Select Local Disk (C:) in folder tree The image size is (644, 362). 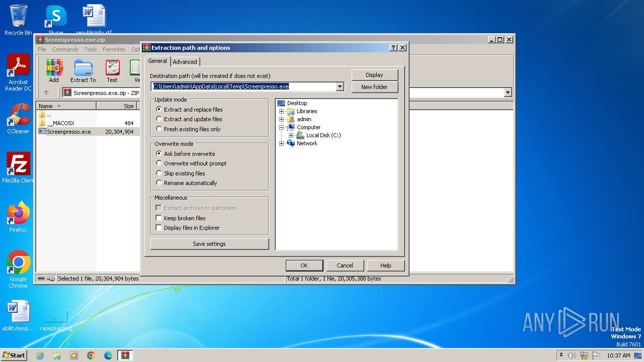tap(324, 135)
